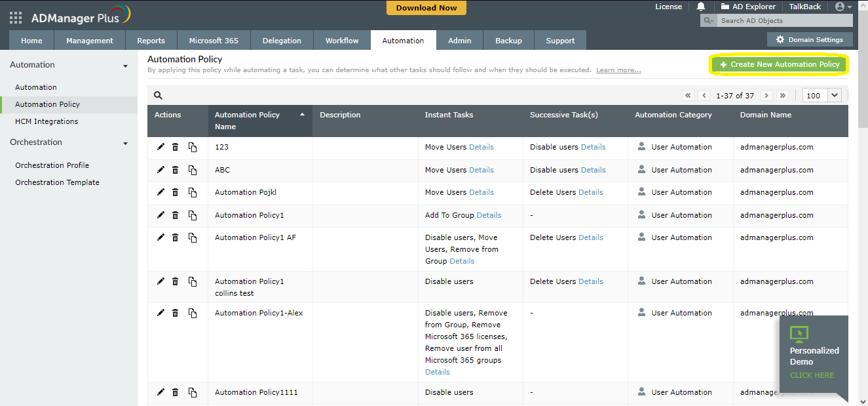This screenshot has height=406, width=868.
Task: Delete the ABC automation policy
Action: 176,170
